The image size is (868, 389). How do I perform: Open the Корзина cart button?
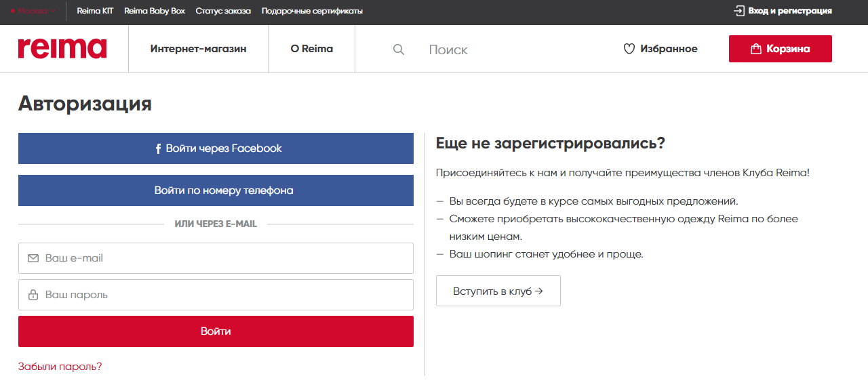[781, 49]
